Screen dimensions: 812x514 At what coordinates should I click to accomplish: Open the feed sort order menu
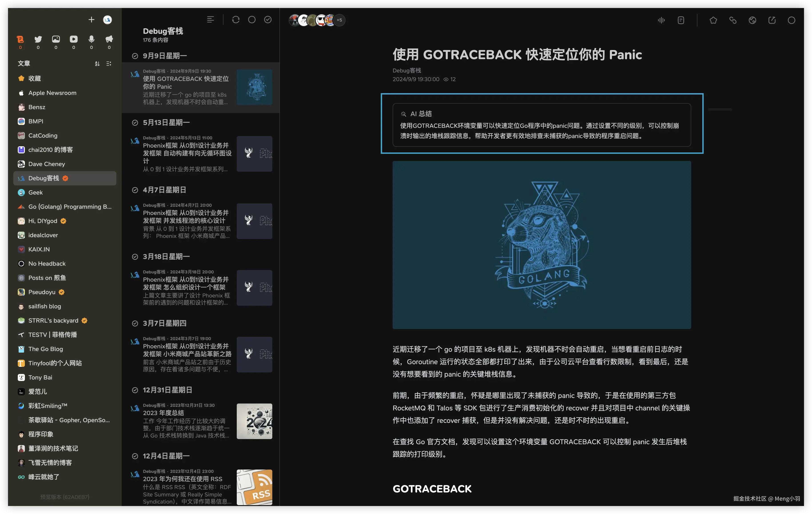point(97,63)
